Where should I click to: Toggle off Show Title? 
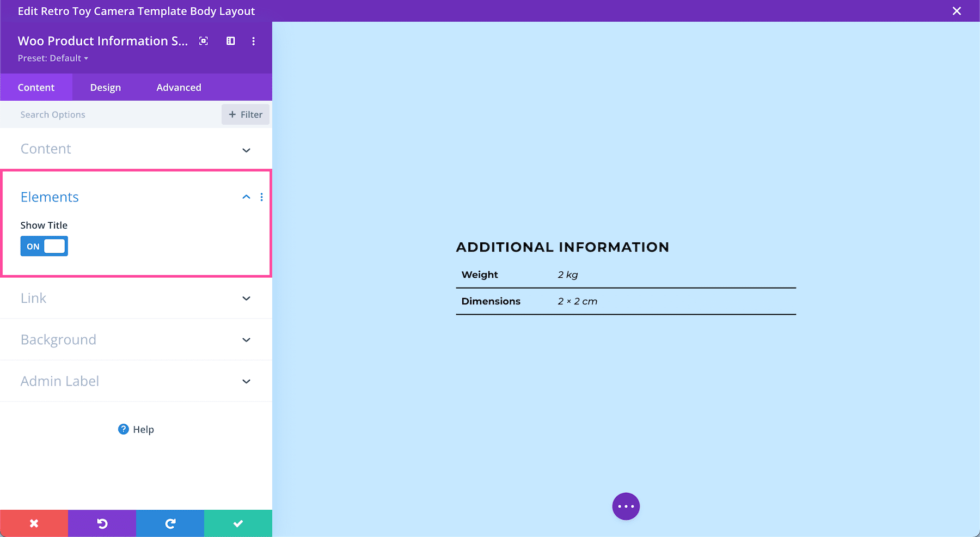(x=44, y=246)
